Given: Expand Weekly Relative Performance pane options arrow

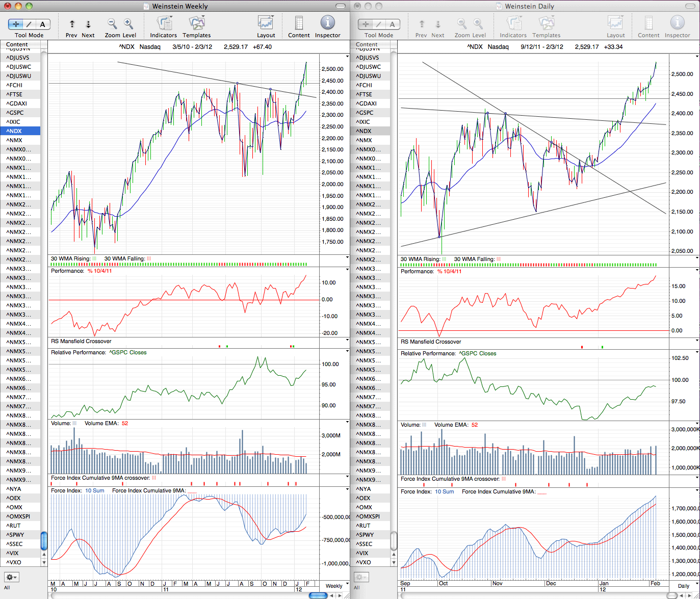Looking at the screenshot, I should (347, 352).
